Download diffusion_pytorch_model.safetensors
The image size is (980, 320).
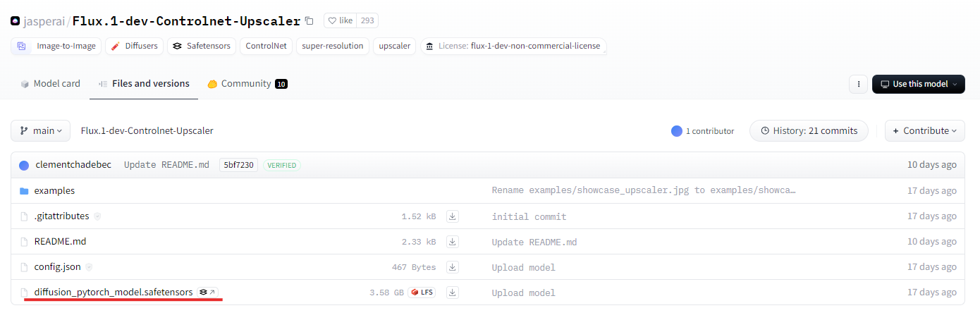click(x=453, y=293)
